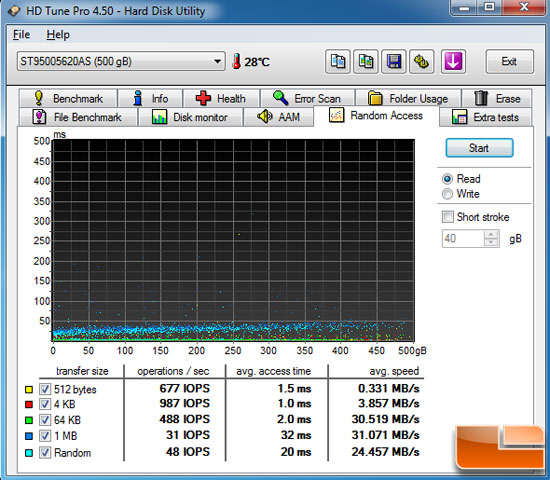Minimize the HD Tune Pro window

pyautogui.click(x=464, y=7)
